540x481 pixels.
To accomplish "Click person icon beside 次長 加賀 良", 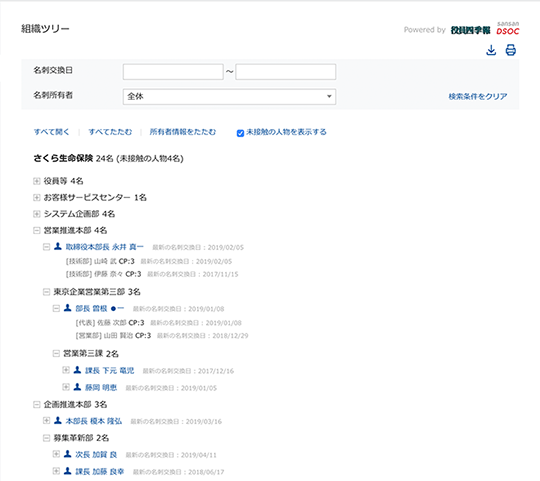I will point(68,454).
